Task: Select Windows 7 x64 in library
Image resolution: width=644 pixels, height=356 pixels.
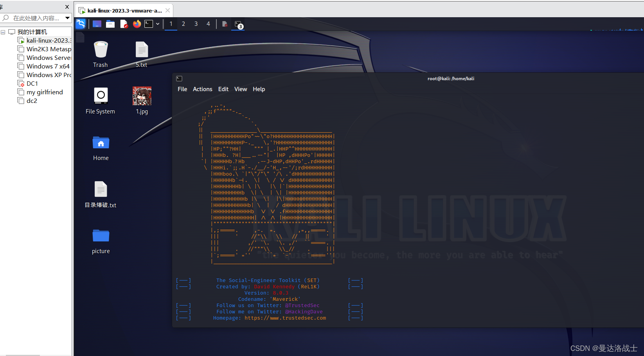Action: click(x=43, y=67)
